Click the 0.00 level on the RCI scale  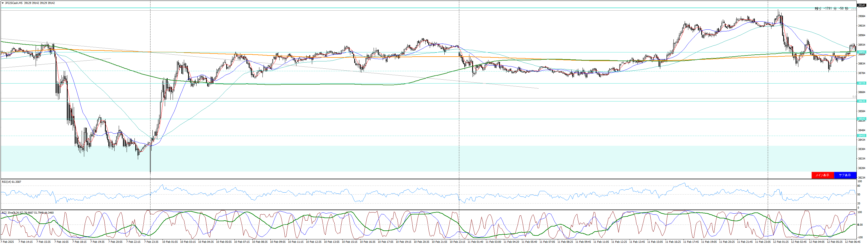(x=860, y=225)
